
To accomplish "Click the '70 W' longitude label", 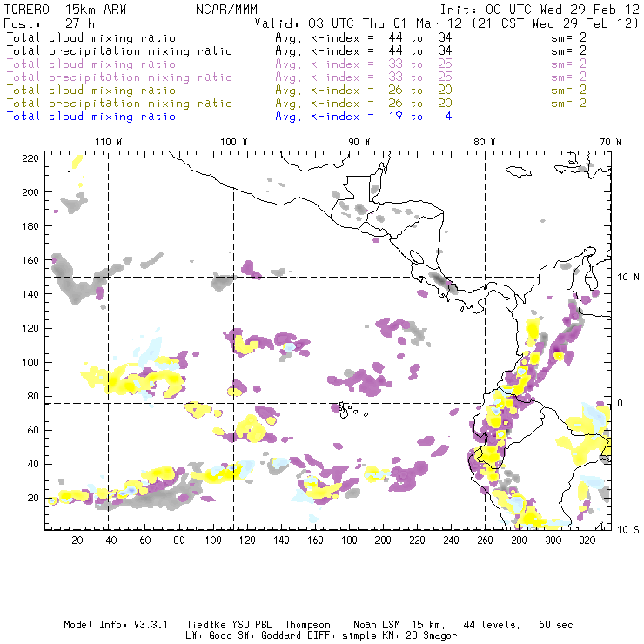I will [610, 142].
